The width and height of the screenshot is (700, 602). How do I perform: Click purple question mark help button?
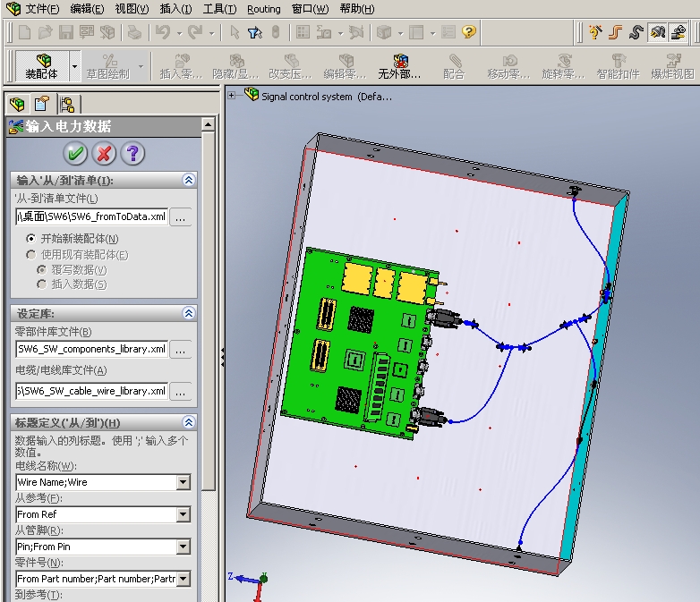132,154
